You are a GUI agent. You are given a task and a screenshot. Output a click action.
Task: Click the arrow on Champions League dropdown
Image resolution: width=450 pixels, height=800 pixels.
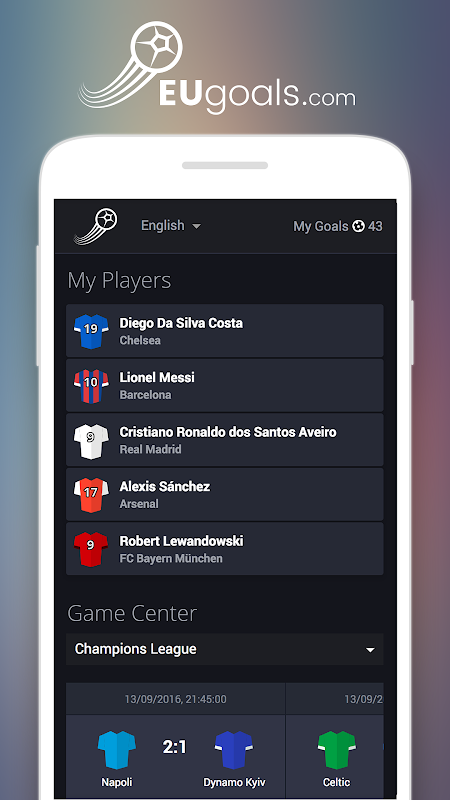click(x=370, y=650)
